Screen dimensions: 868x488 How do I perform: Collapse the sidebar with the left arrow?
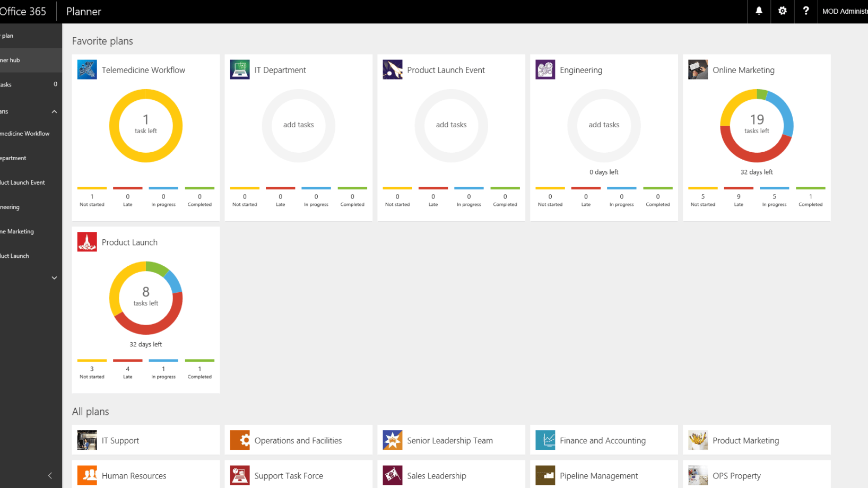tap(50, 476)
